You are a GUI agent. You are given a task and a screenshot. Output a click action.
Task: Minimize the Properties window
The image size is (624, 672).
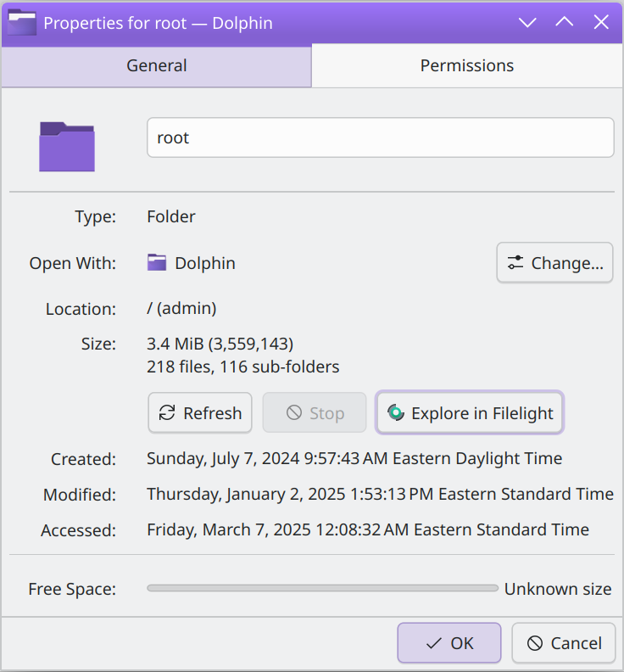click(527, 22)
